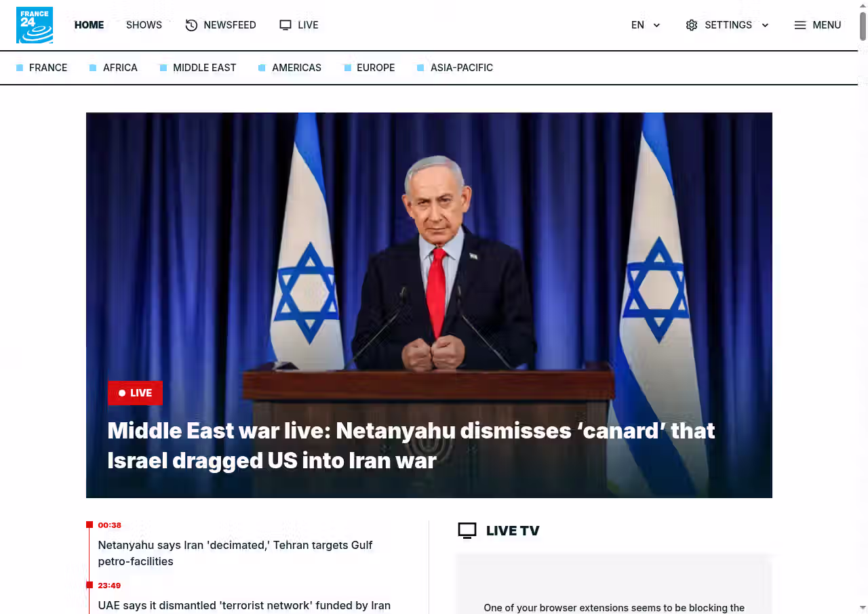Click the blue square beside Asia-Pacific
Viewport: 868px width, 614px height.
(420, 68)
